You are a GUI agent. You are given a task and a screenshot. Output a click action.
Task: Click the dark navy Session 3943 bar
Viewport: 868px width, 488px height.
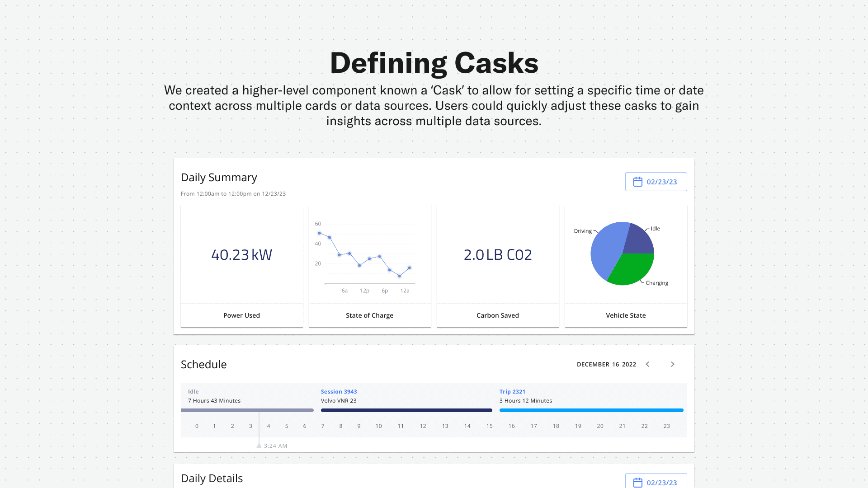[406, 410]
